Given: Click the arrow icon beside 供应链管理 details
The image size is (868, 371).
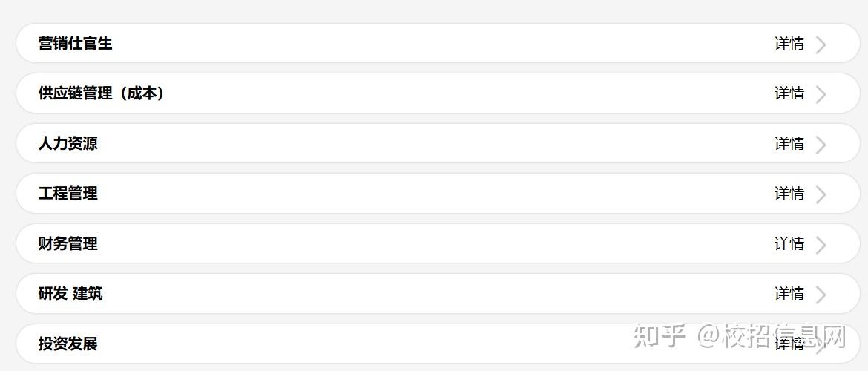Looking at the screenshot, I should (821, 94).
